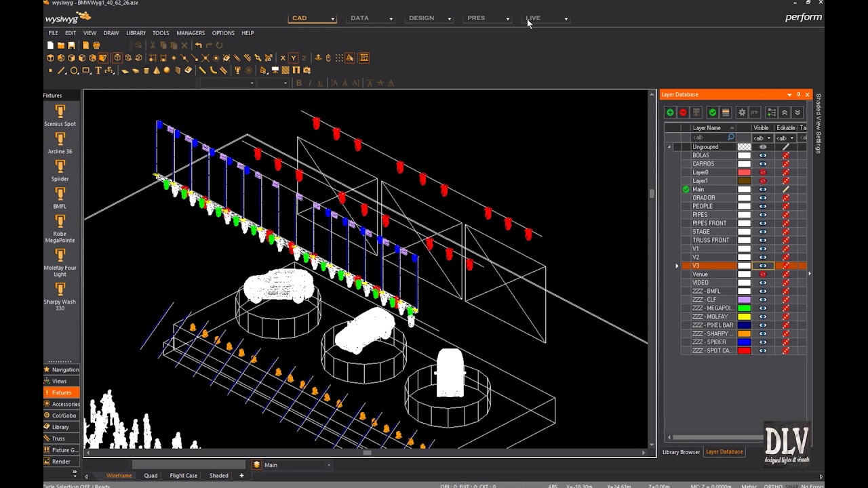Open the layer settings gear icon

click(x=742, y=113)
